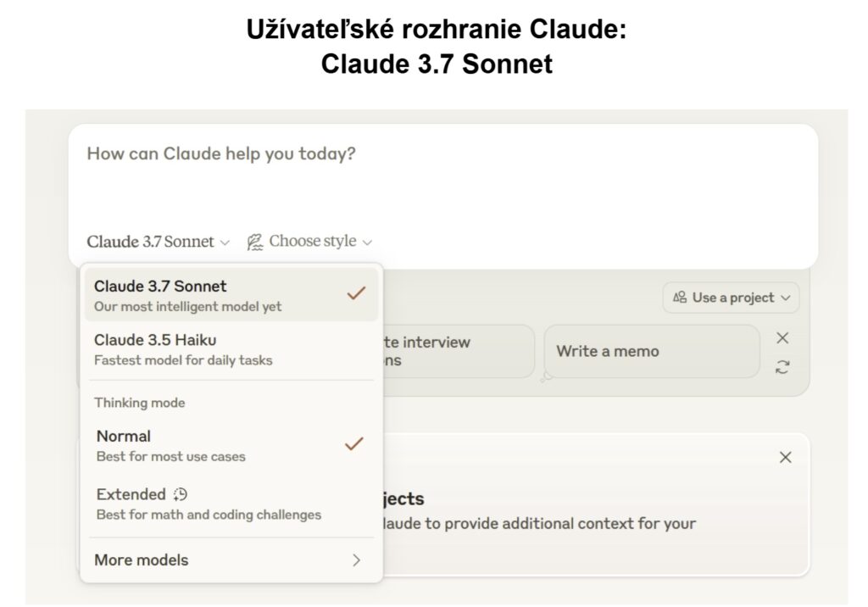The width and height of the screenshot is (868, 607).
Task: Expand the Use a project dropdown
Action: coord(731,298)
